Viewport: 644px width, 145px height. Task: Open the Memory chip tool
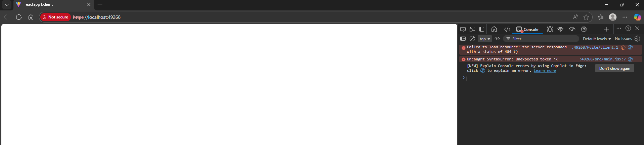pos(584,29)
